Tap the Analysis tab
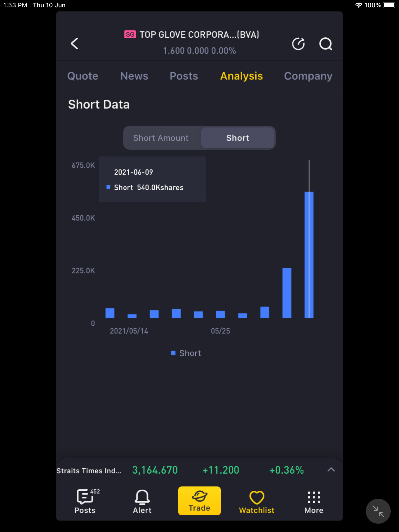Screen dimensions: 399x532 242,76
